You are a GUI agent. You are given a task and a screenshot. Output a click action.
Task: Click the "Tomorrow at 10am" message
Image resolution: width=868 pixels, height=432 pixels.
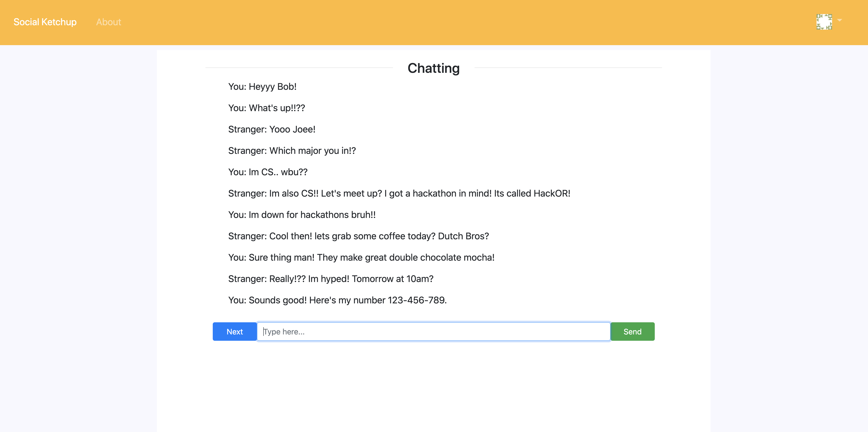331,279
